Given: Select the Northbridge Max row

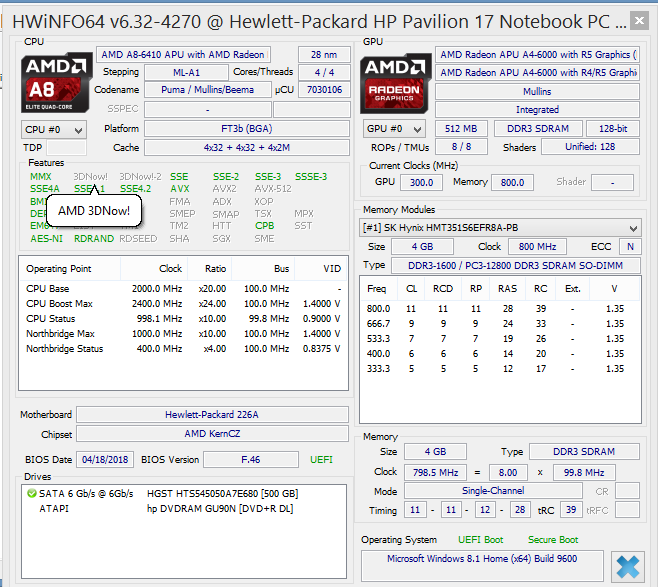Looking at the screenshot, I should tap(183, 334).
